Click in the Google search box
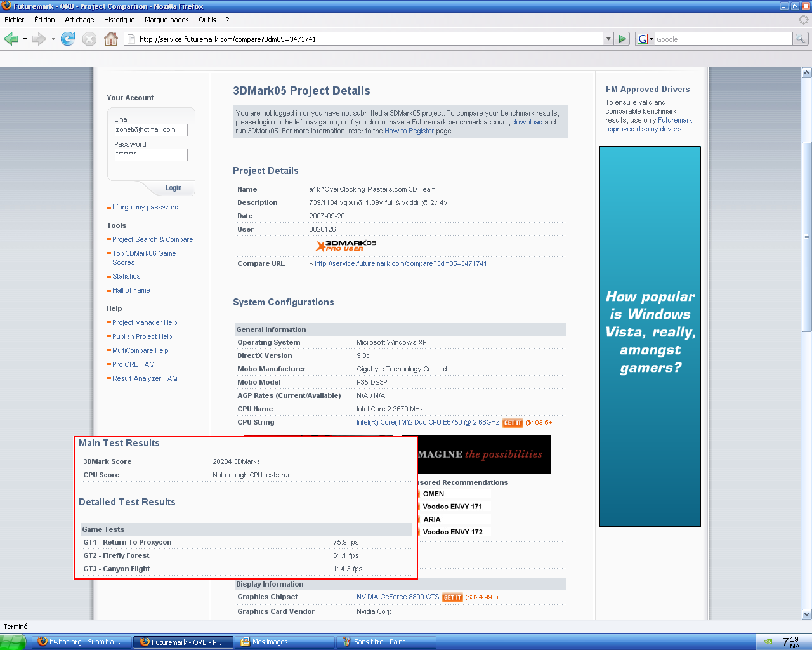This screenshot has height=650, width=812. click(723, 39)
